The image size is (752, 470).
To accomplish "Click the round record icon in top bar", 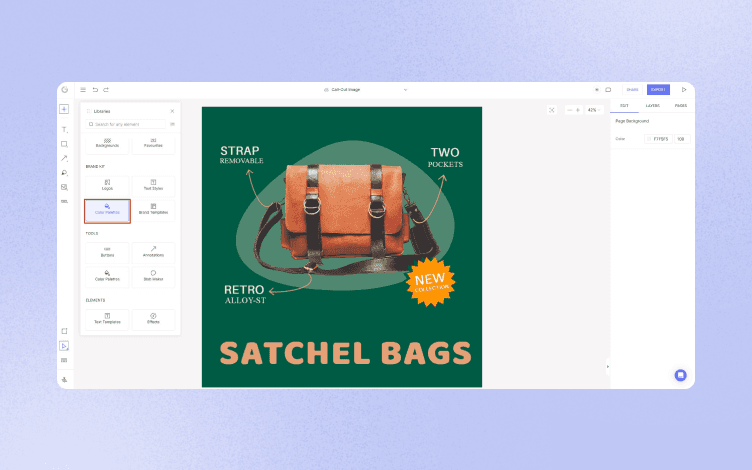I will (597, 90).
